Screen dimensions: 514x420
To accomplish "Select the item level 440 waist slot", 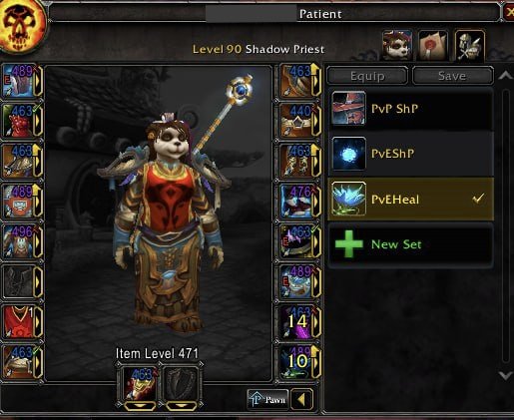I will (295, 121).
